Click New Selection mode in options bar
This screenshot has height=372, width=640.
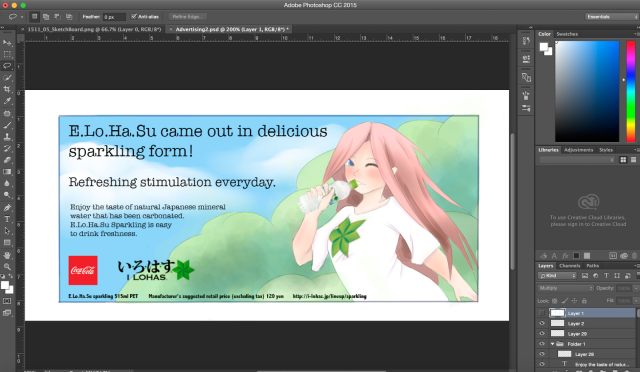click(35, 17)
